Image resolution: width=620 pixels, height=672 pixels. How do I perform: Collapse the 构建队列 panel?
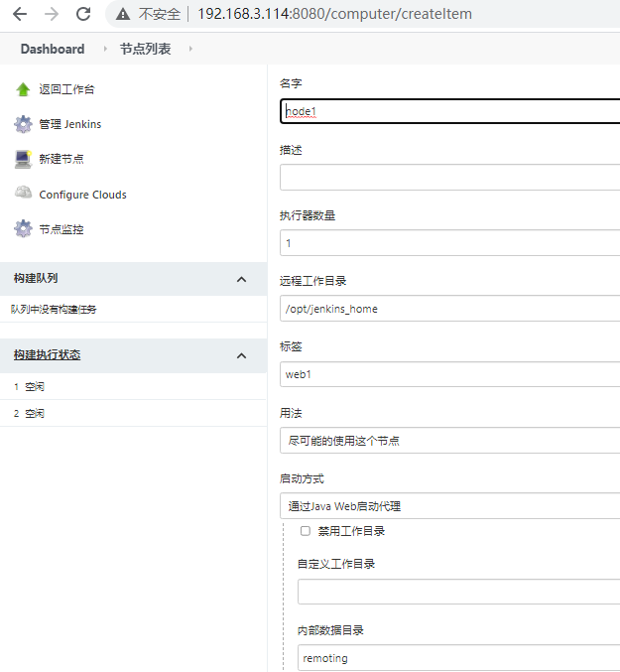241,280
